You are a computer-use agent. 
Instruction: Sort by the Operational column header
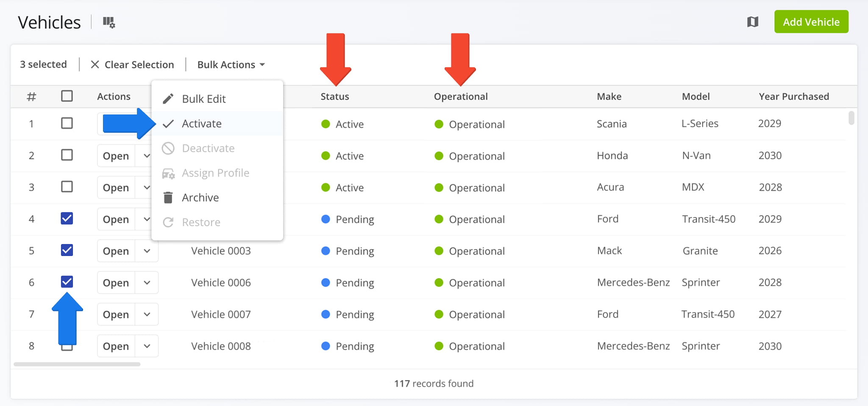[461, 96]
